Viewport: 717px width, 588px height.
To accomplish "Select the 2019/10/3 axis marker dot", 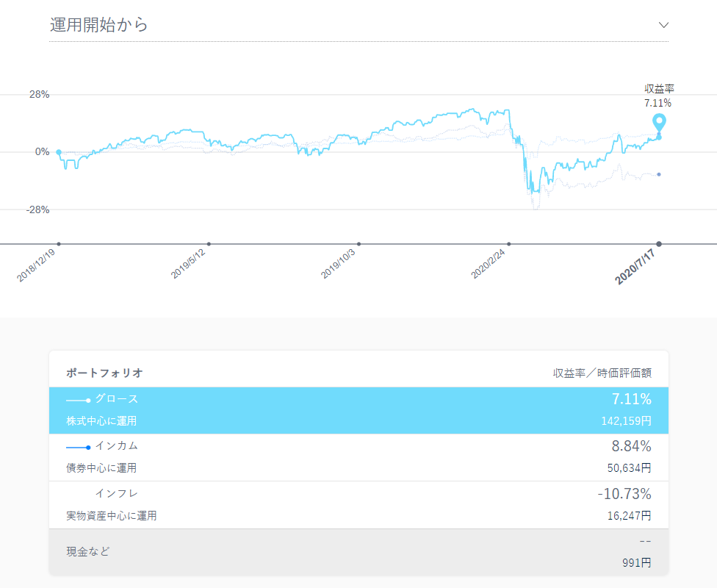I will tap(358, 244).
